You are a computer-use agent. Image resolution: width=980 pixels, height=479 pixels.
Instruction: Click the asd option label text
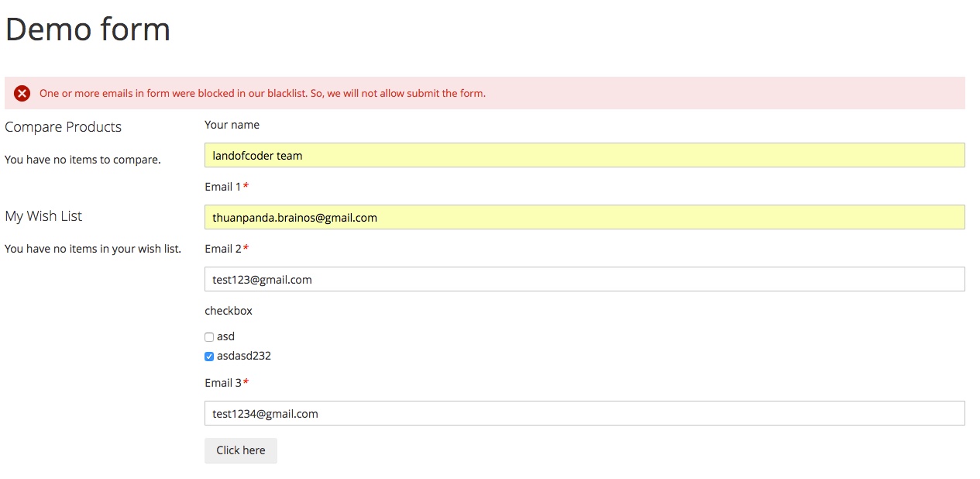(x=225, y=336)
